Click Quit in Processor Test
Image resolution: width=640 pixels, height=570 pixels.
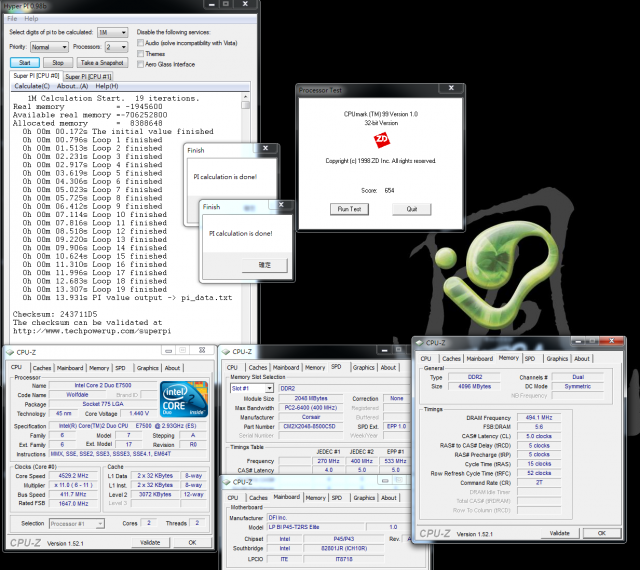[411, 209]
